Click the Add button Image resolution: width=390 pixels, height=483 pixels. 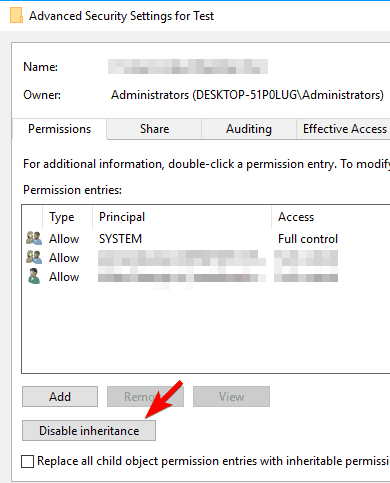coord(60,397)
